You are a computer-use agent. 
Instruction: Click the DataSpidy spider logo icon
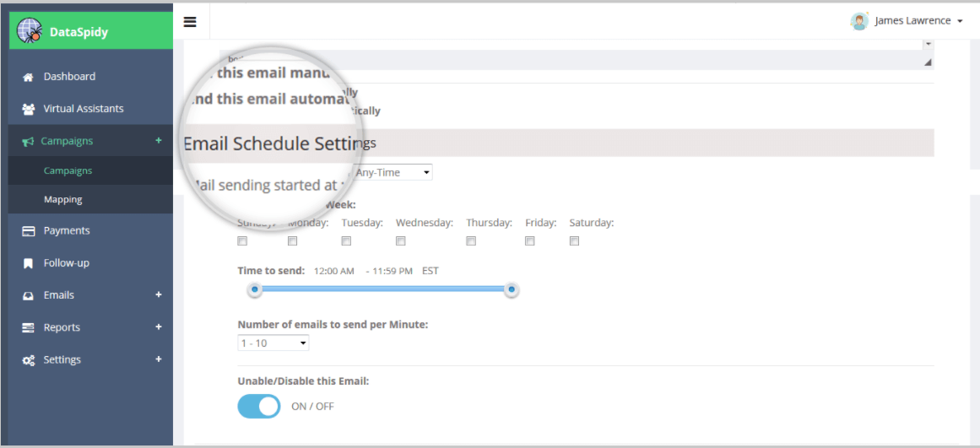tap(30, 30)
